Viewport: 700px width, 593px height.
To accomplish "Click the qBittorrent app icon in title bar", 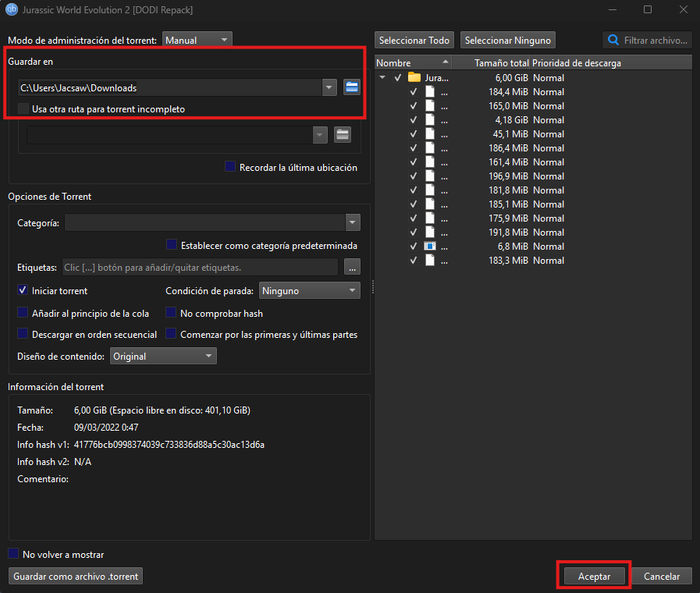I will (12, 9).
